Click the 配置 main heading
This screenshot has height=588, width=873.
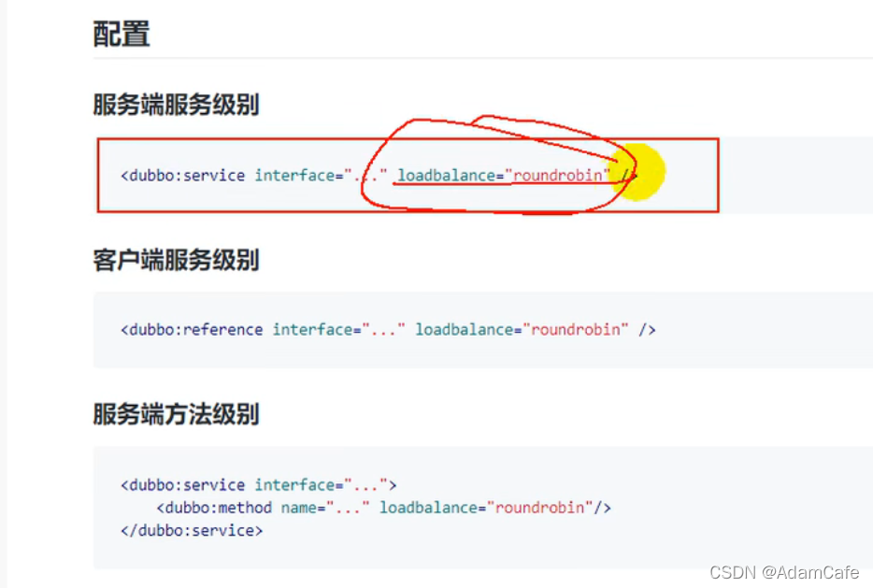click(x=122, y=34)
